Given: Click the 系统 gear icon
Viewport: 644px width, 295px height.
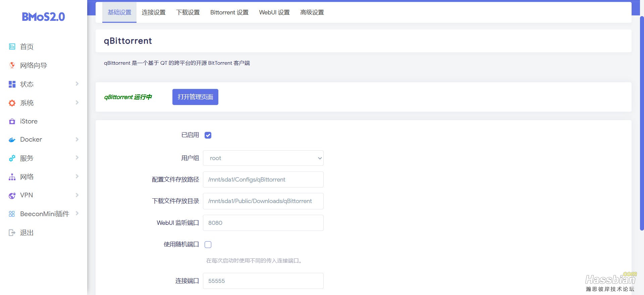Looking at the screenshot, I should (x=12, y=103).
